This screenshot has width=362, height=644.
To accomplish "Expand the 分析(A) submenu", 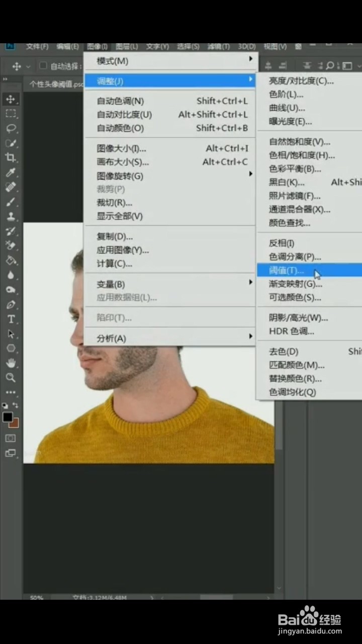I will pyautogui.click(x=171, y=338).
